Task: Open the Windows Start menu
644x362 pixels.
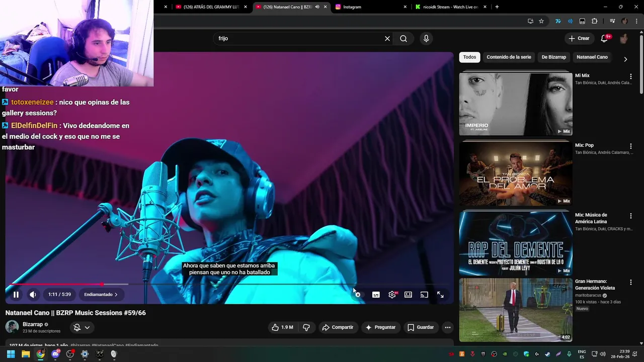Action: pos(11,354)
